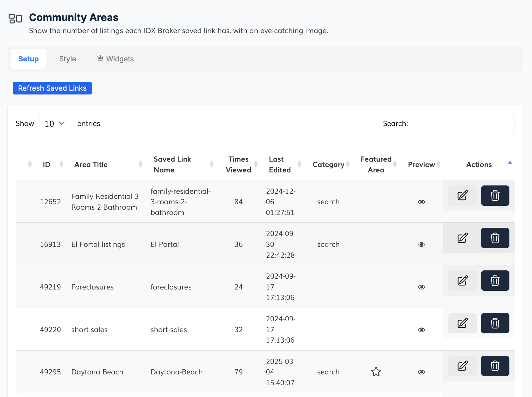Sort by the Last Edited column header
Screen dimensions: 532x397
point(280,164)
